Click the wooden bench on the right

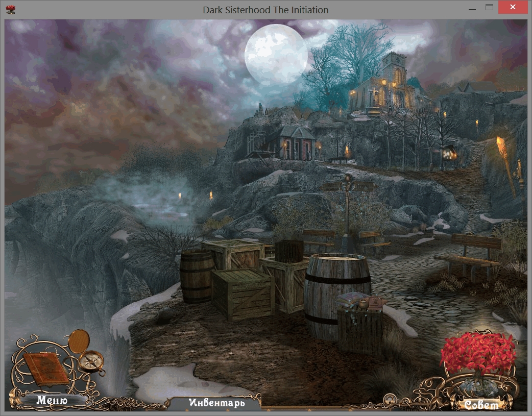pyautogui.click(x=470, y=255)
